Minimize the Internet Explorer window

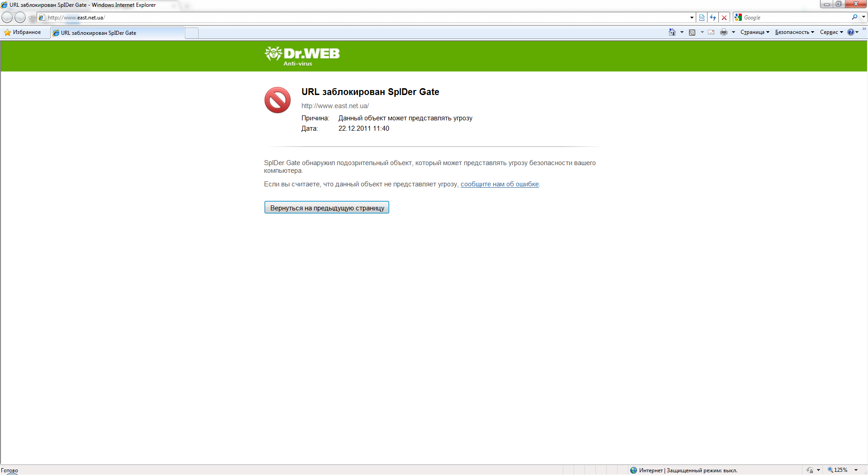point(827,4)
